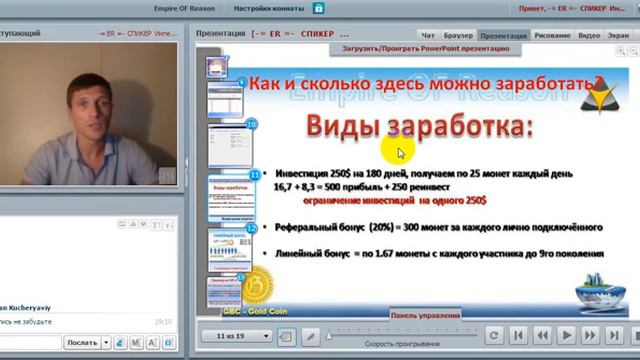Select the Презентация tab
The width and height of the screenshot is (640, 360).
tap(504, 36)
